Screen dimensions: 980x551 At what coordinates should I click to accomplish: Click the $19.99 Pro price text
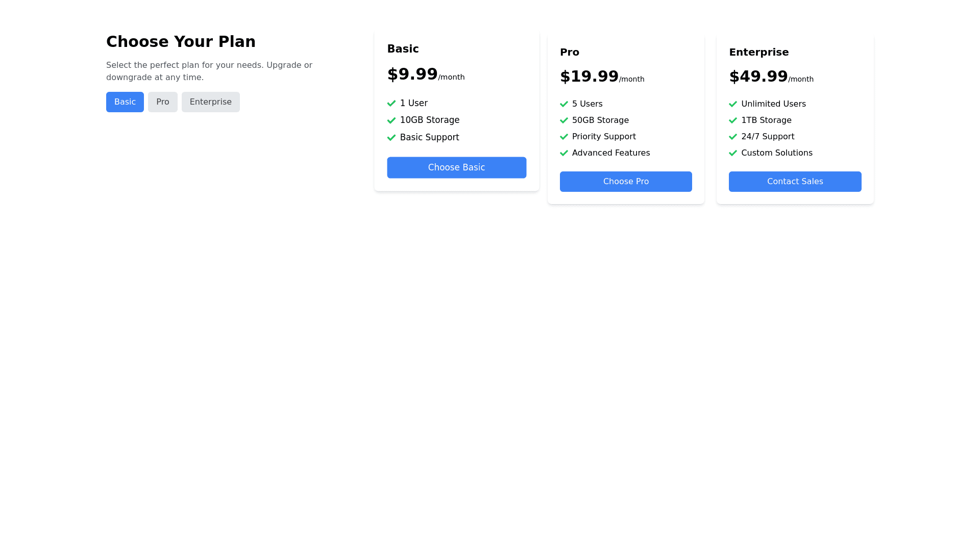[x=589, y=77]
